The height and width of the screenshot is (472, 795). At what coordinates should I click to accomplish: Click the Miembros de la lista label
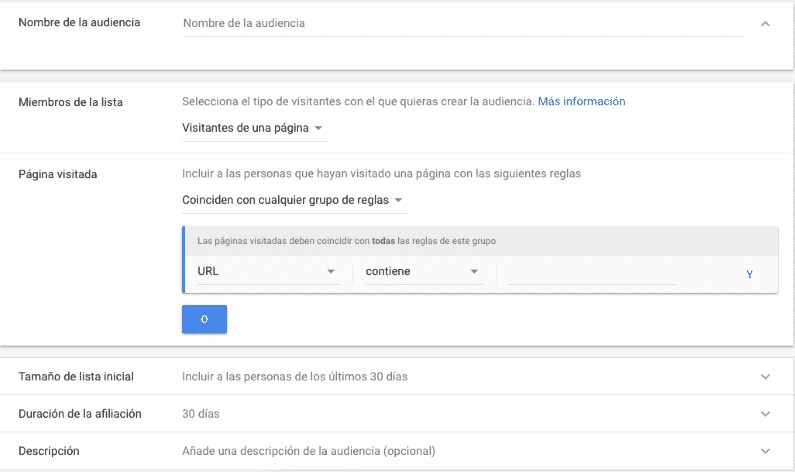tap(70, 102)
